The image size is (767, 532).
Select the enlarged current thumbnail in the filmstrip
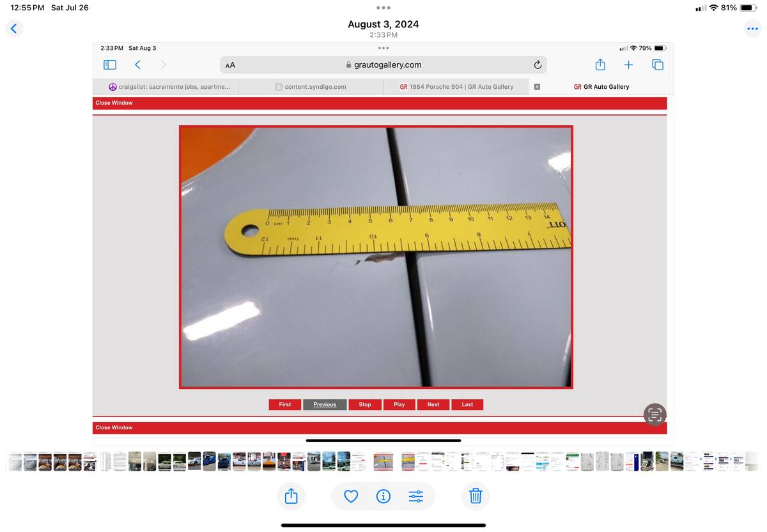pyautogui.click(x=383, y=461)
